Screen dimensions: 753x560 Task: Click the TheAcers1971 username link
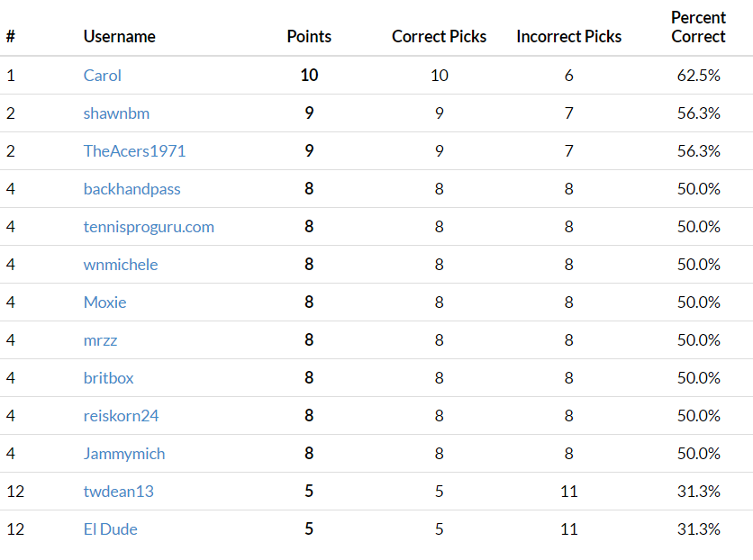(x=134, y=151)
